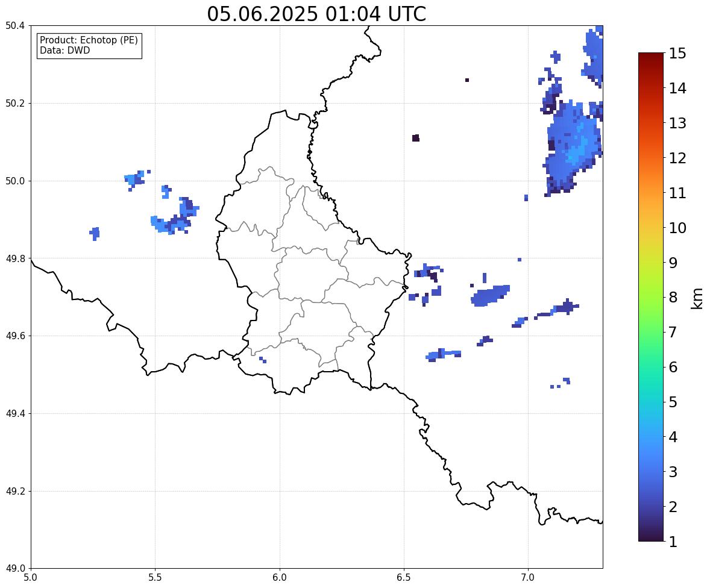
Task: Click the colorbar tick value 9
Action: point(673,263)
